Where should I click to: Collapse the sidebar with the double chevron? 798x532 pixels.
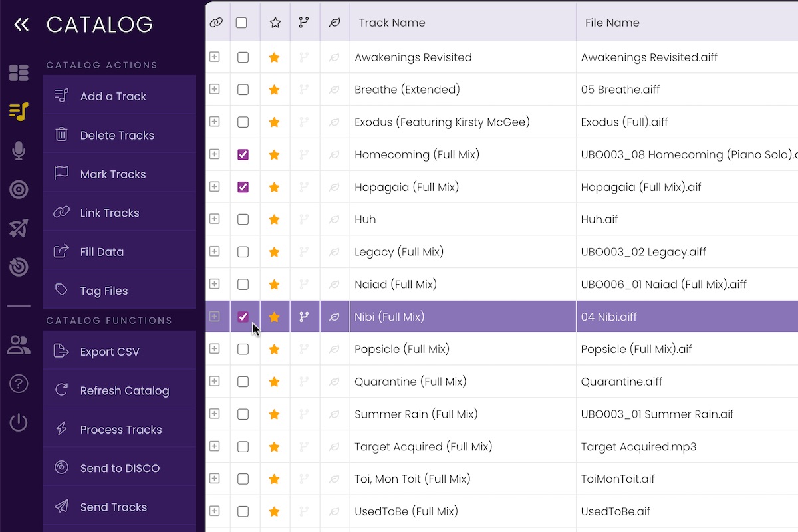coord(21,25)
